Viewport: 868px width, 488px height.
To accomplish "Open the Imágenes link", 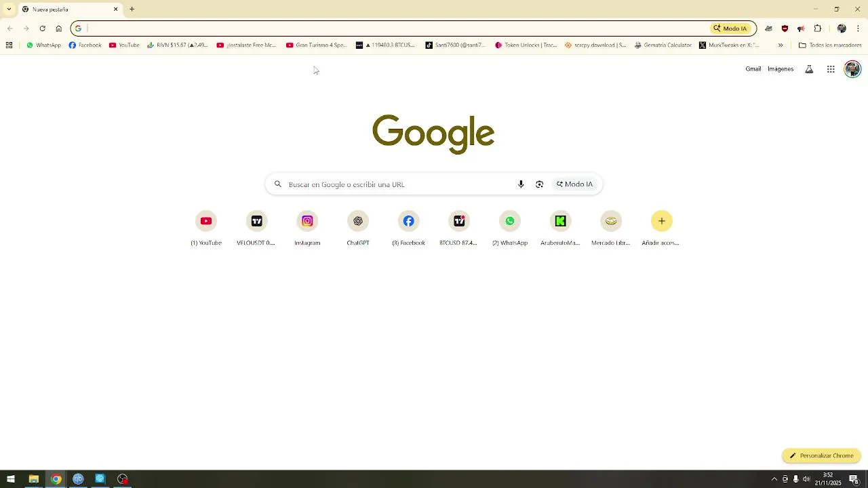I will coord(781,69).
